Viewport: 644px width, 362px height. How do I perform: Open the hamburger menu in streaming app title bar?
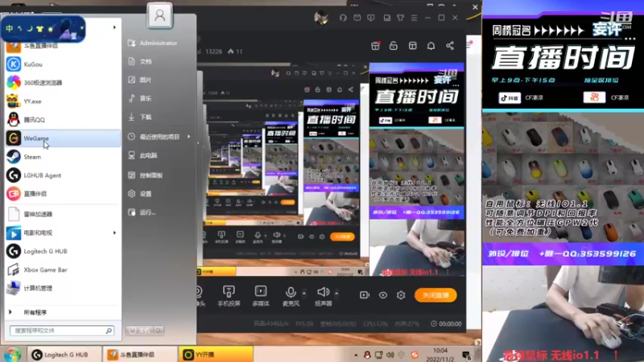coord(414,18)
